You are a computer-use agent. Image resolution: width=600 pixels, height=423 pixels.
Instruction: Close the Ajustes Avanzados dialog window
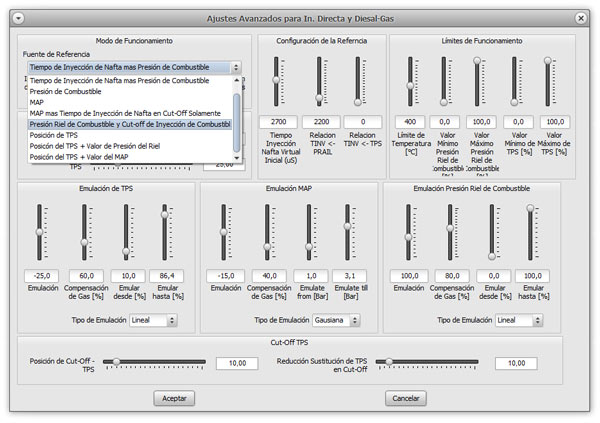pos(581,18)
